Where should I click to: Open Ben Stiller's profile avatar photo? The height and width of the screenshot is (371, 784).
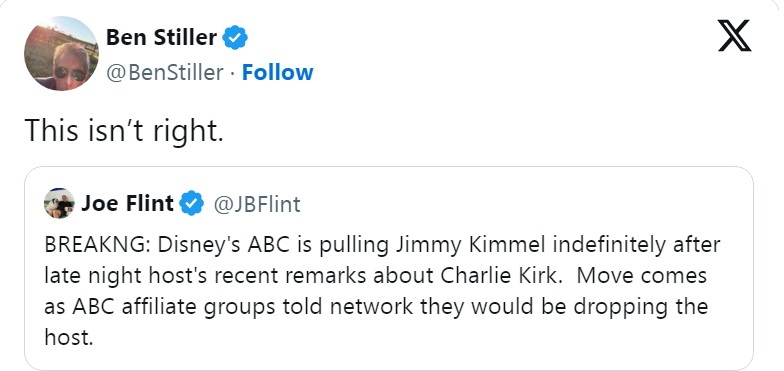[61, 53]
